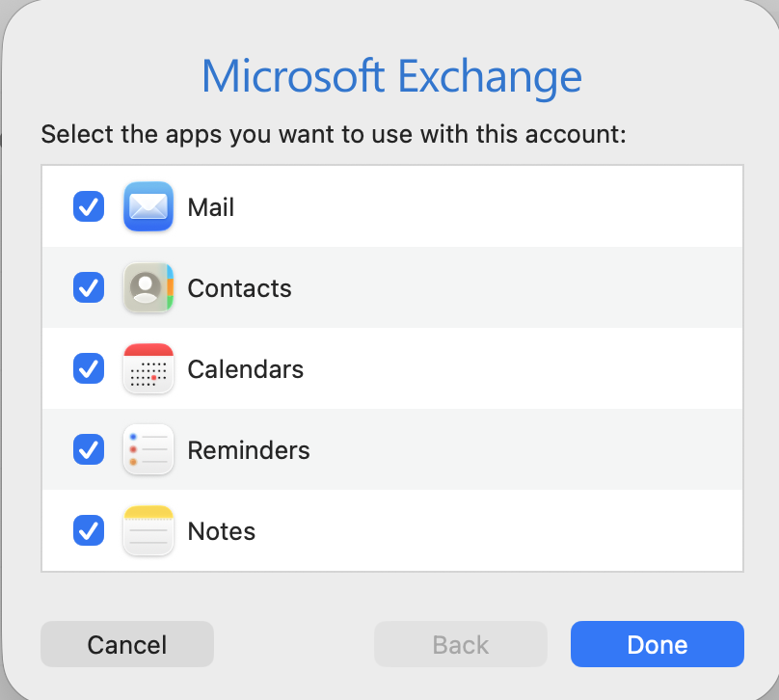Deselect the Notes checkbox
Screen dimensions: 779x700
pos(89,531)
